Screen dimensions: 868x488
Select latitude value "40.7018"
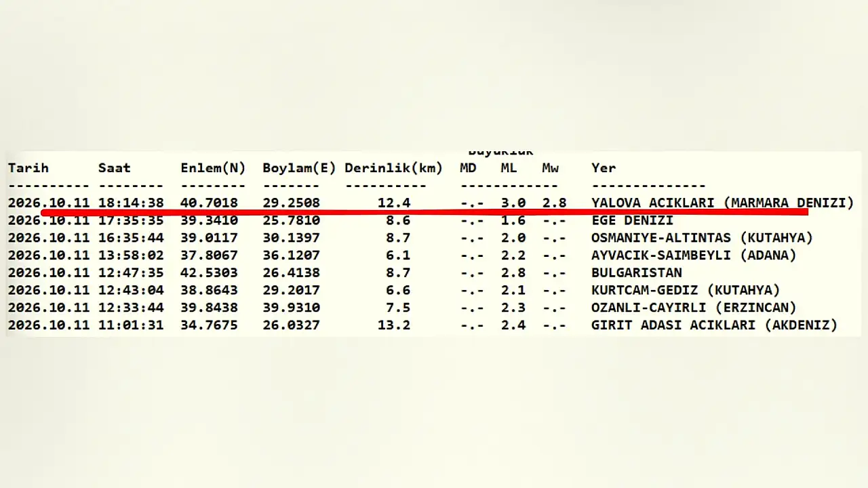click(209, 203)
